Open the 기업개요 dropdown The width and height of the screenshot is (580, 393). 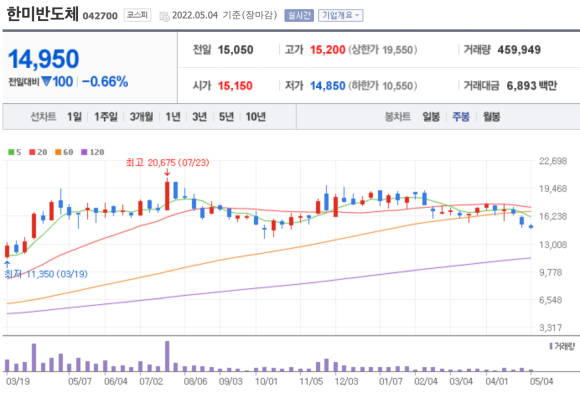[340, 16]
